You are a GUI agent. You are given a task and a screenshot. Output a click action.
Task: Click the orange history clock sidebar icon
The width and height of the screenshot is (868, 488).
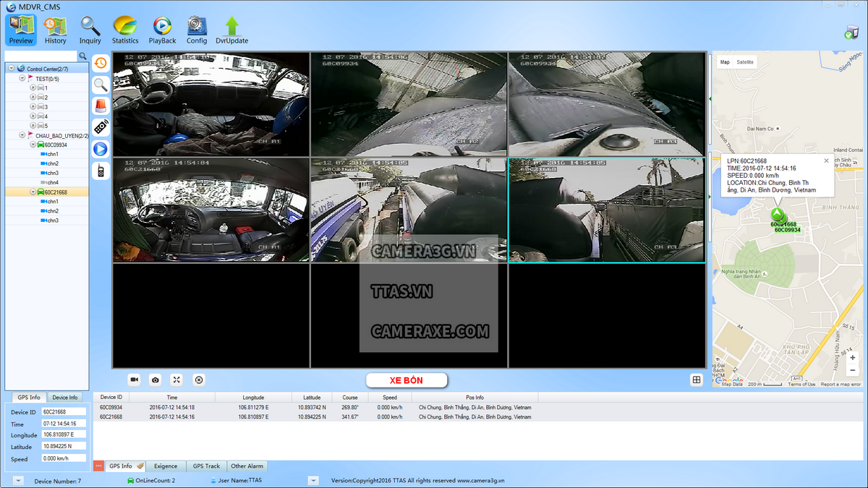point(101,63)
